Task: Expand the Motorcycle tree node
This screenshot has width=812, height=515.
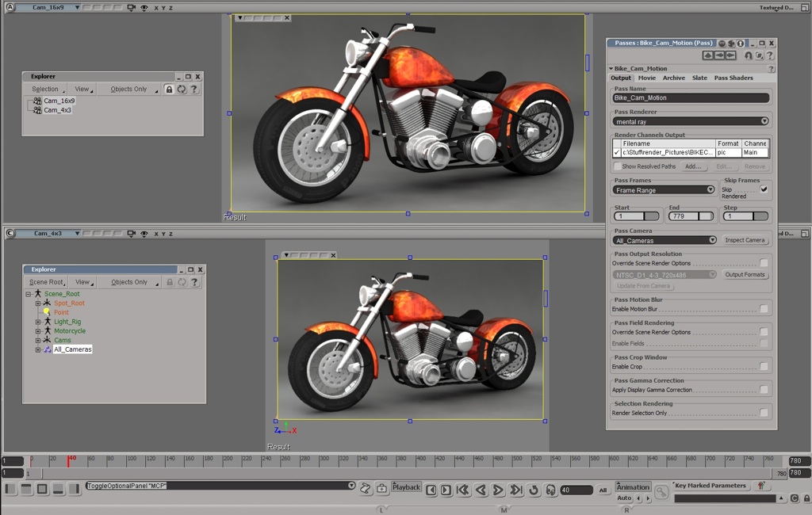Action: click(38, 330)
